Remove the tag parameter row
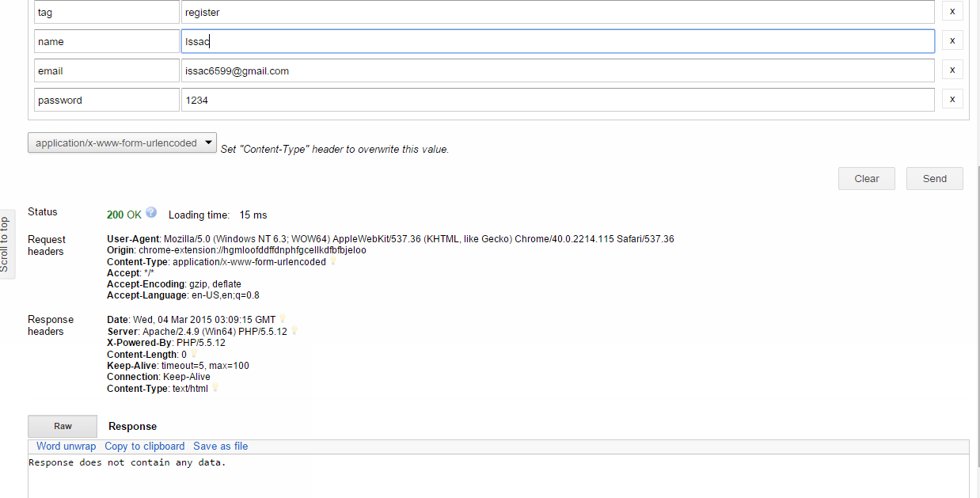980x498 pixels. coord(952,12)
